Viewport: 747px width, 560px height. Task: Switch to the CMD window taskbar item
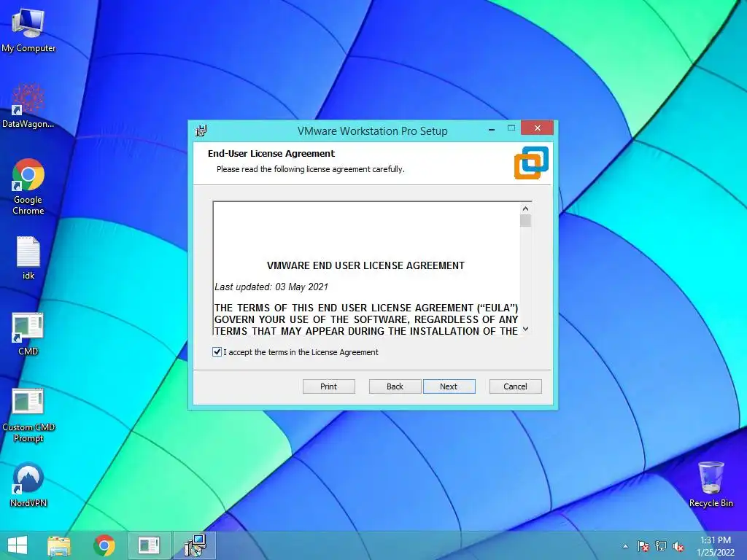149,545
